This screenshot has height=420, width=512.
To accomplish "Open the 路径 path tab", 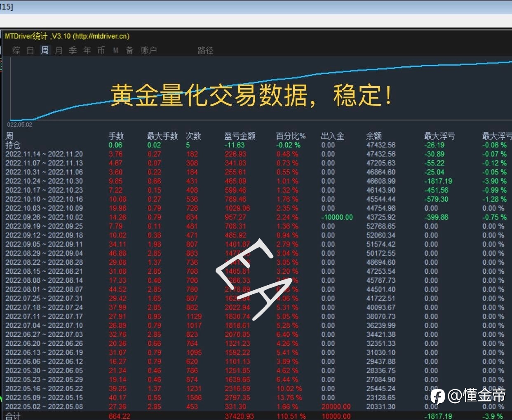I will pos(205,50).
